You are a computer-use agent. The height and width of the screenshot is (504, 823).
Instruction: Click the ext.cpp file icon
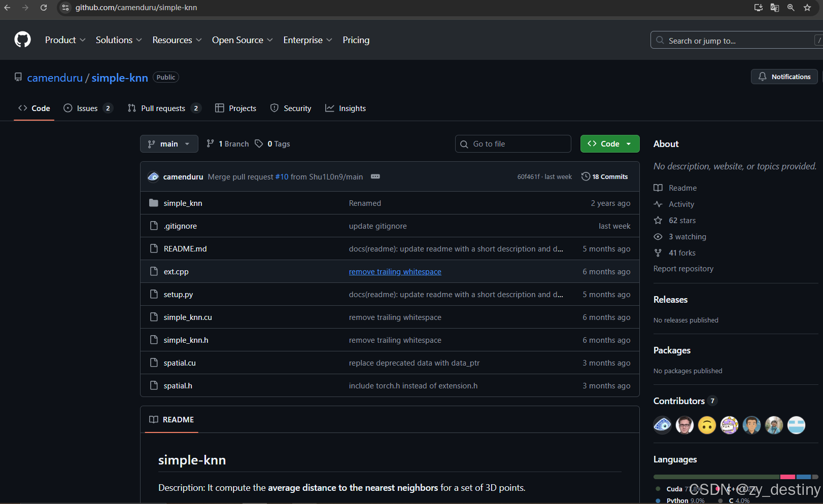point(154,271)
